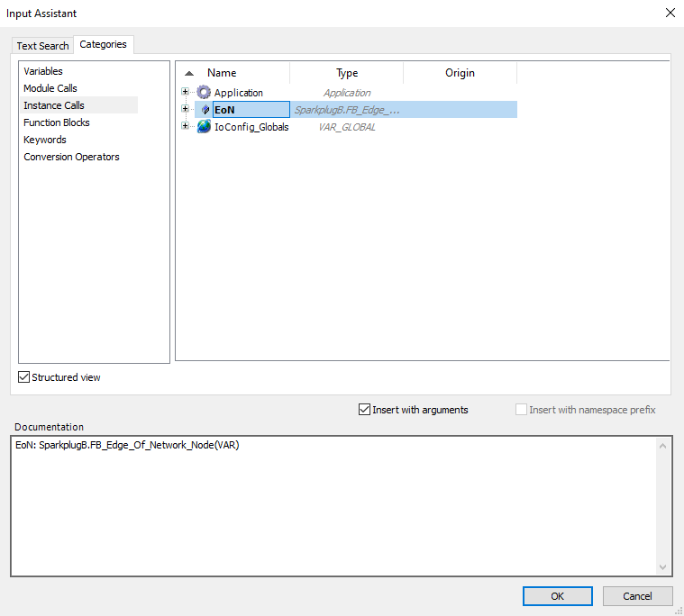
Task: Click the sort arrow beside Name header
Action: pos(188,74)
